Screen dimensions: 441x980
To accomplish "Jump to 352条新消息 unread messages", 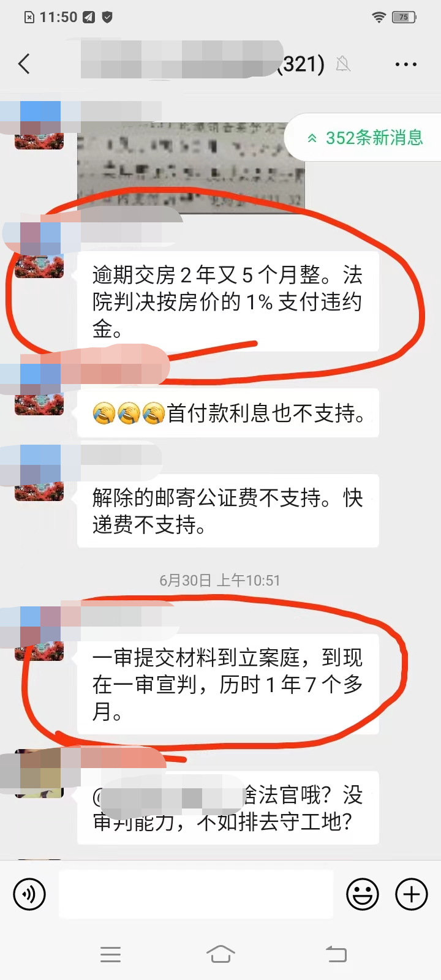I will (365, 138).
